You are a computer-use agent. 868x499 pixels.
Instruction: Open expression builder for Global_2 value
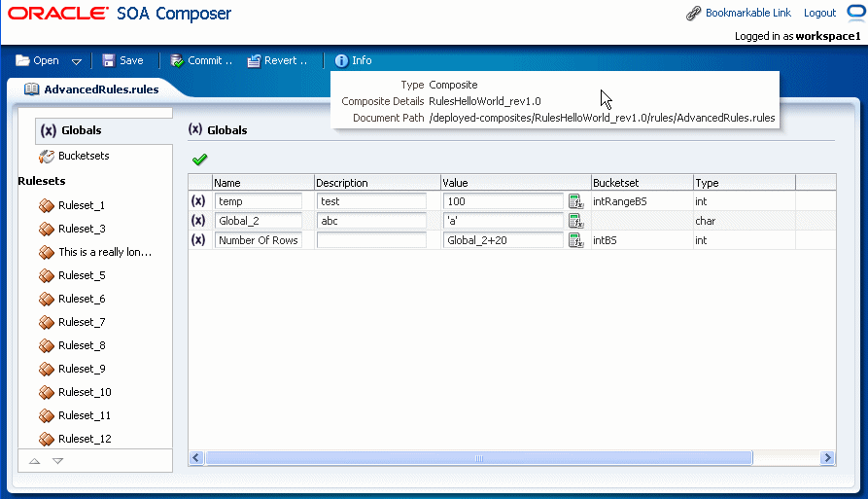click(x=576, y=221)
